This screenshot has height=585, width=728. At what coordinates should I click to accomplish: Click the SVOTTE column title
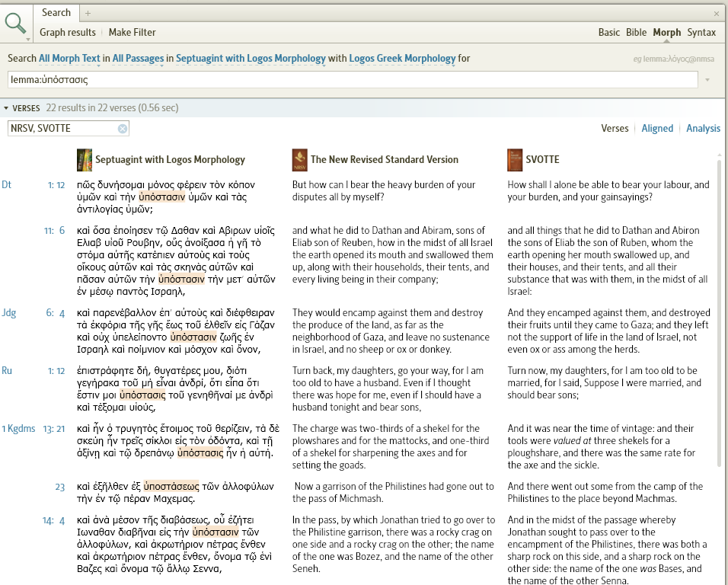[542, 160]
